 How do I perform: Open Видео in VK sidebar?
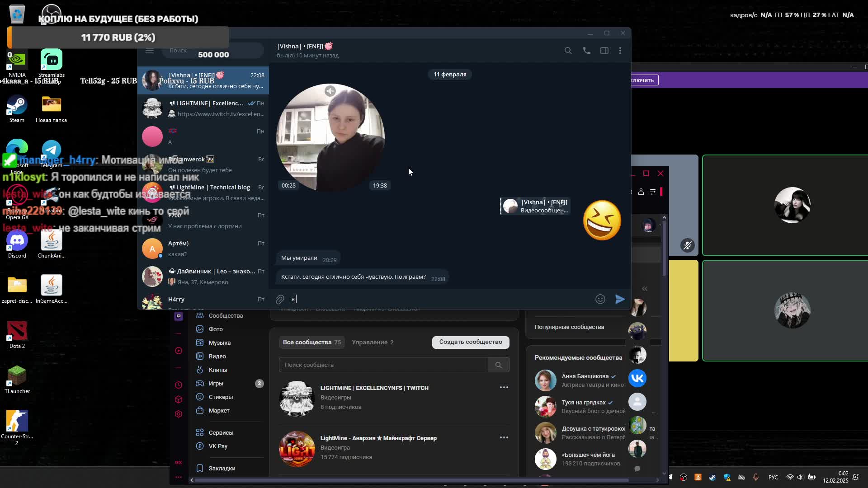217,356
